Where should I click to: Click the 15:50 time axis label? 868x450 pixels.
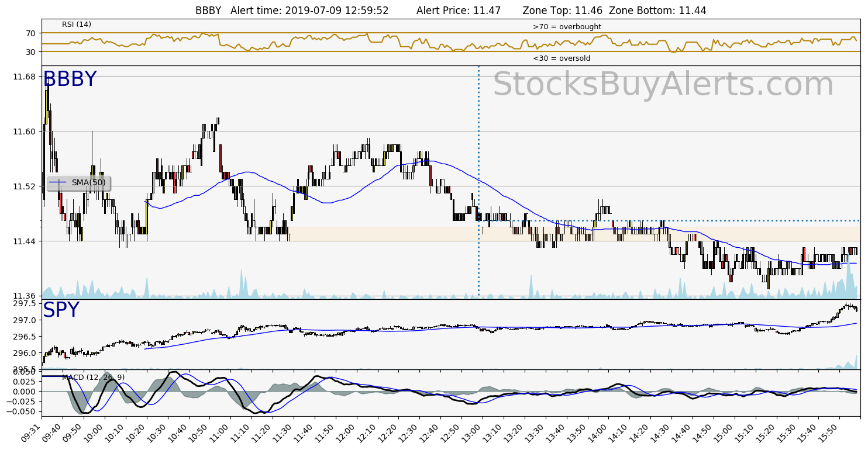point(829,432)
